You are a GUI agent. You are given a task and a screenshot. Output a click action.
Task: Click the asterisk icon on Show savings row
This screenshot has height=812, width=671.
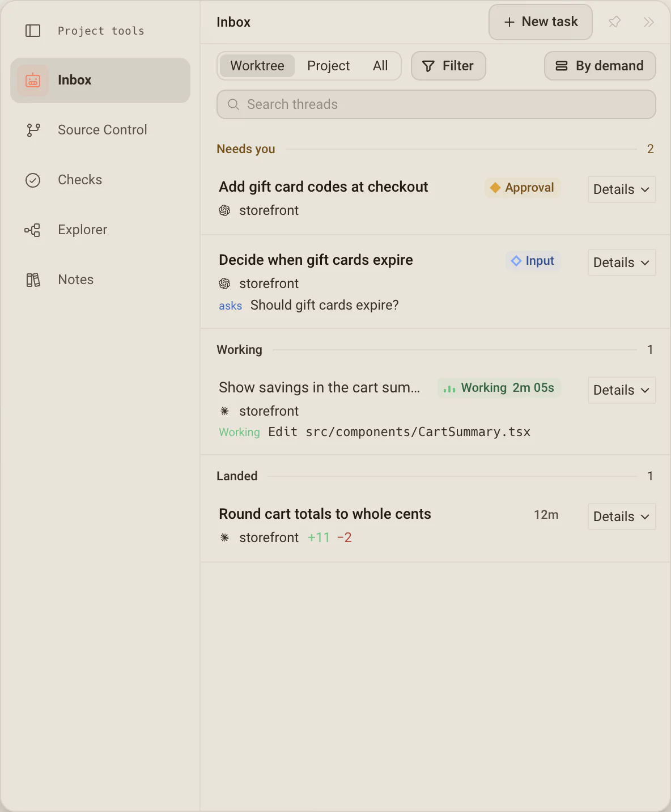(x=224, y=411)
